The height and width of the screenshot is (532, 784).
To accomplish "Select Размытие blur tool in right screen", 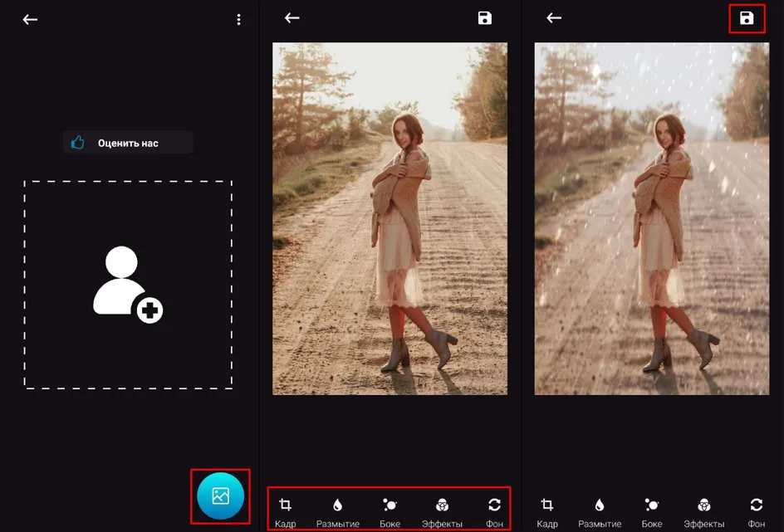I will tap(600, 512).
